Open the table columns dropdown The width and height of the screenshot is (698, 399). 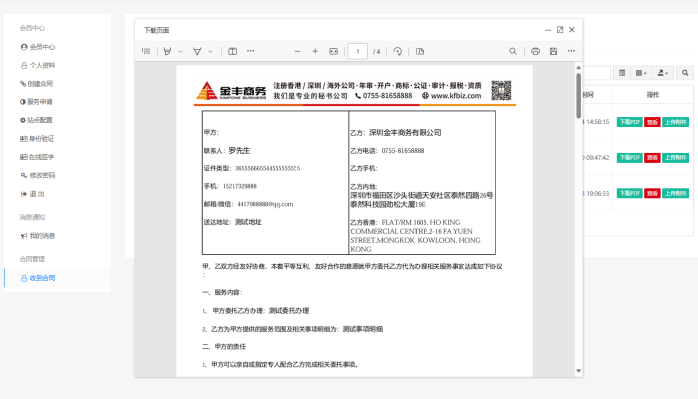[x=641, y=73]
